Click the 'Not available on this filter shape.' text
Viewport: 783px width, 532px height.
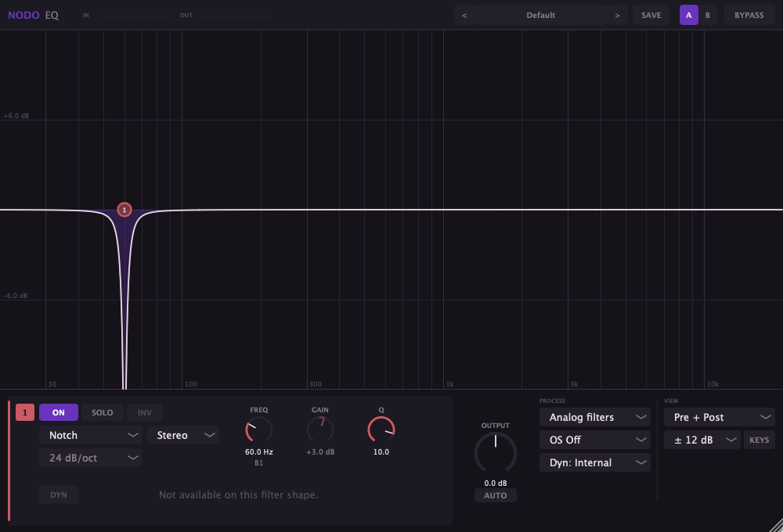238,494
